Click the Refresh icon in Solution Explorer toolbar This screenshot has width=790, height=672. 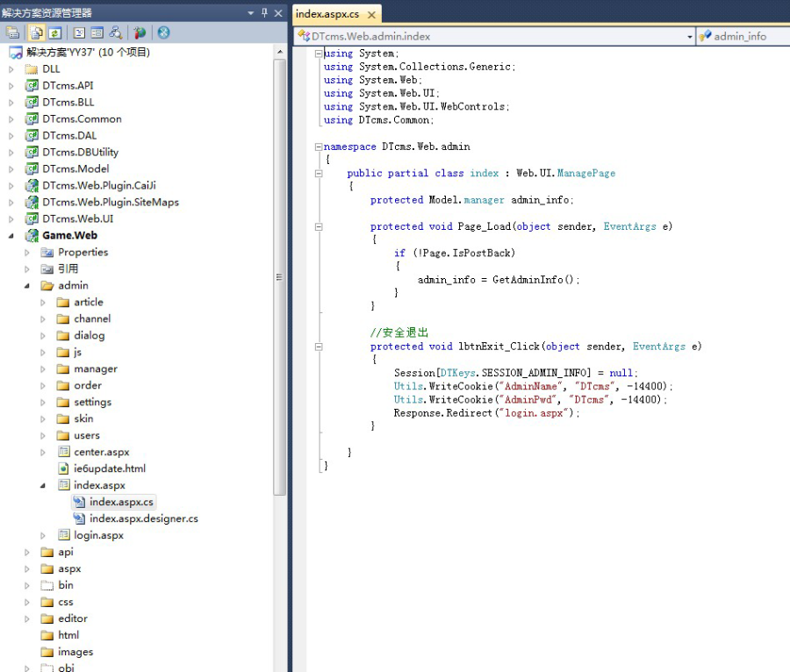pyautogui.click(x=54, y=32)
